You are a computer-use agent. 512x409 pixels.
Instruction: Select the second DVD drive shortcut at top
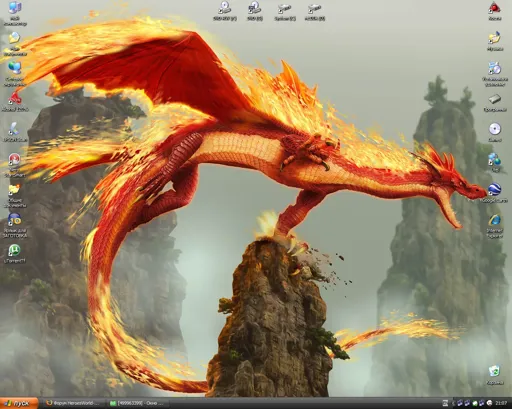click(x=255, y=11)
